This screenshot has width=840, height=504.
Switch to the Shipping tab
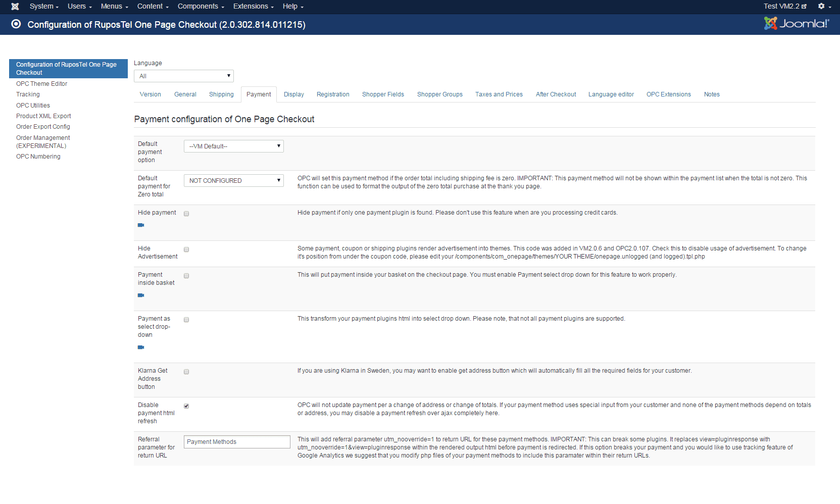click(x=221, y=94)
